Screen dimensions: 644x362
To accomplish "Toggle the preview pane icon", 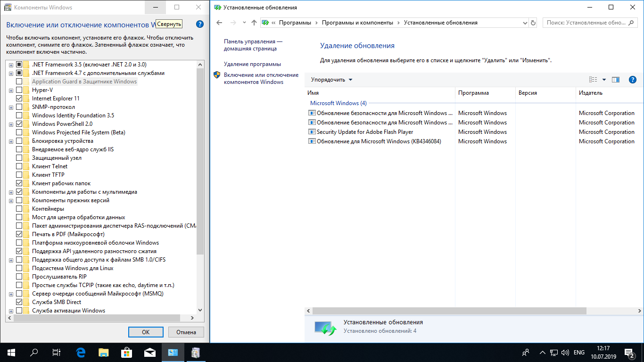I will 616,80.
